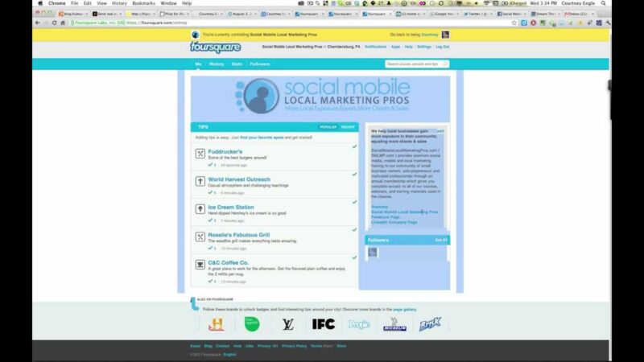
Task: Open the IFC brand logo
Action: (324, 324)
